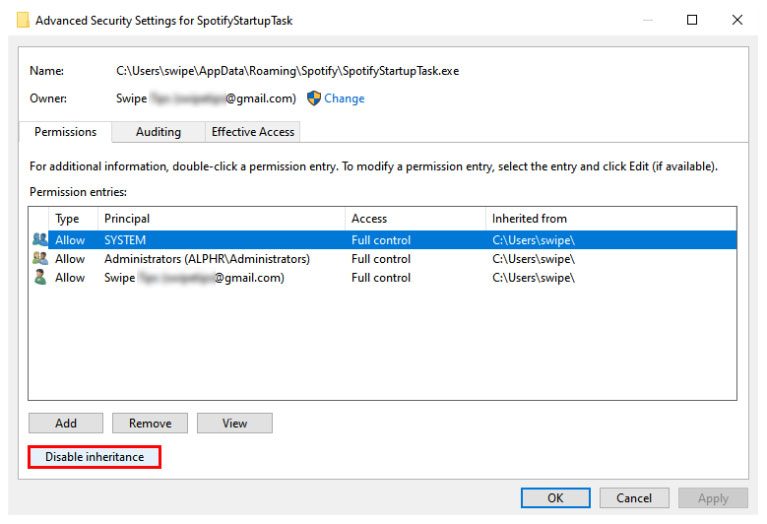This screenshot has width=767, height=524.
Task: Cancel the security settings dialog
Action: [634, 498]
